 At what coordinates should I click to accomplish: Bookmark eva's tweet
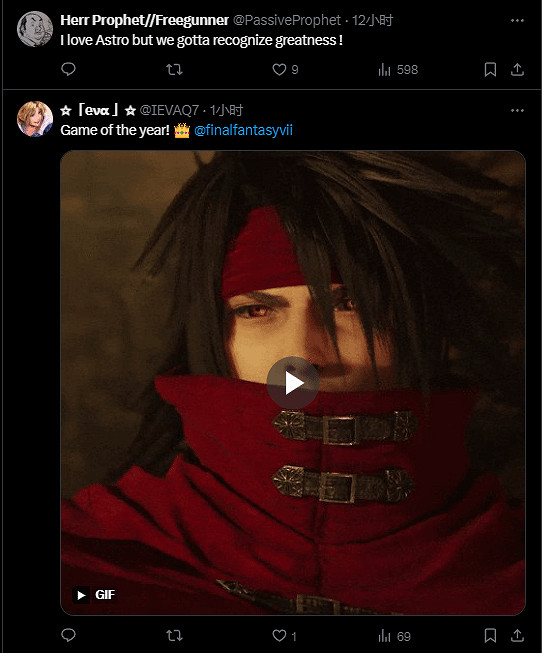490,636
